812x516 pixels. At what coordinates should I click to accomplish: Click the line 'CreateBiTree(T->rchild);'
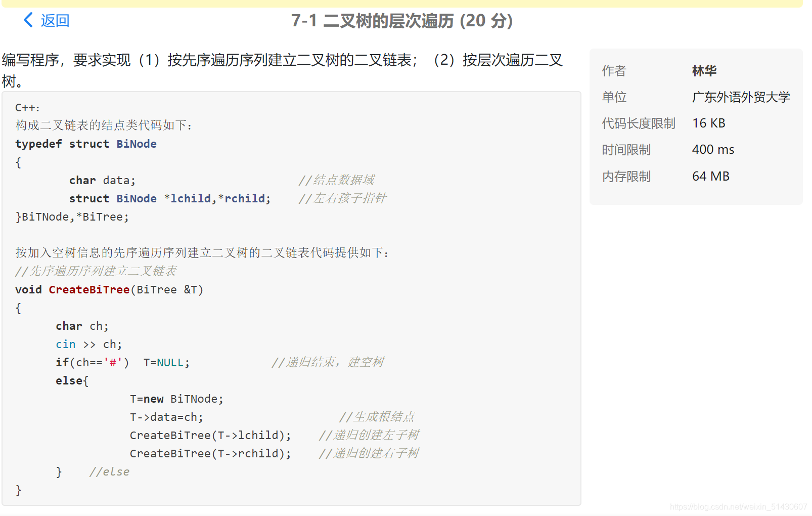point(210,454)
